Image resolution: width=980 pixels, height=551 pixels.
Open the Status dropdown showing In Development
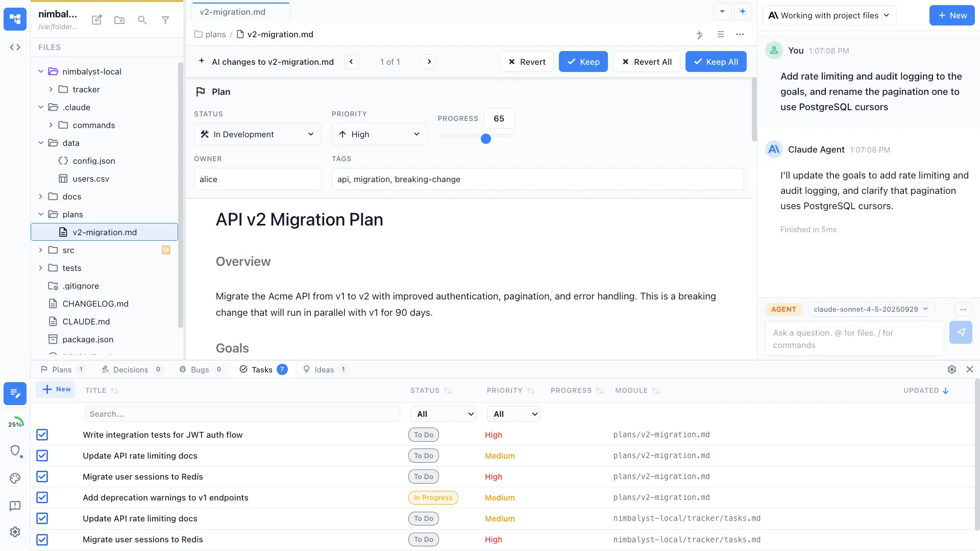(257, 134)
